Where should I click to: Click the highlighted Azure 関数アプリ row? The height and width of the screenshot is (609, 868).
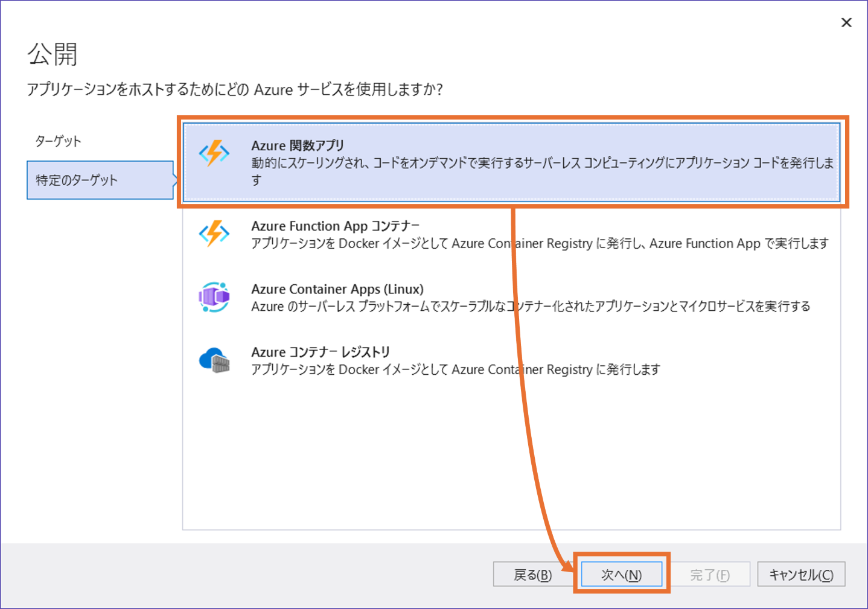[x=511, y=162]
